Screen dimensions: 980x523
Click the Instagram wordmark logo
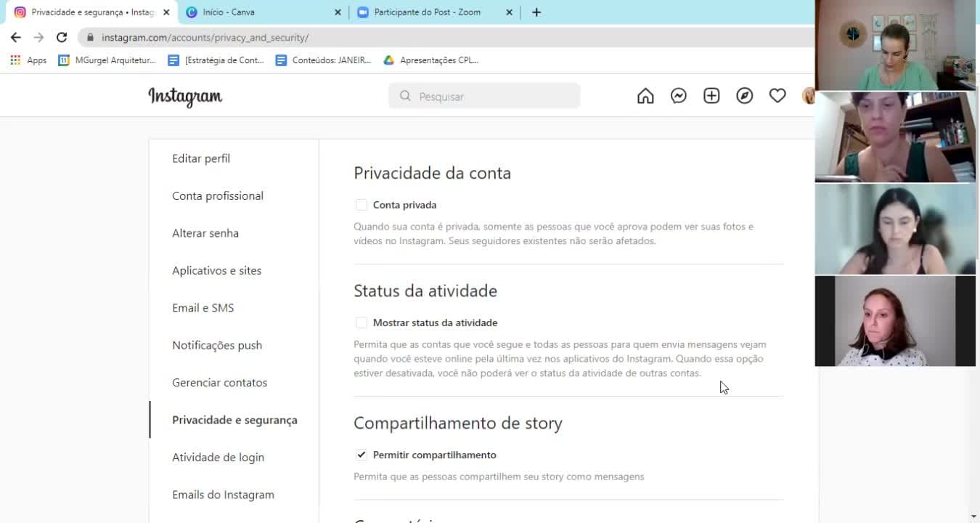pyautogui.click(x=185, y=97)
